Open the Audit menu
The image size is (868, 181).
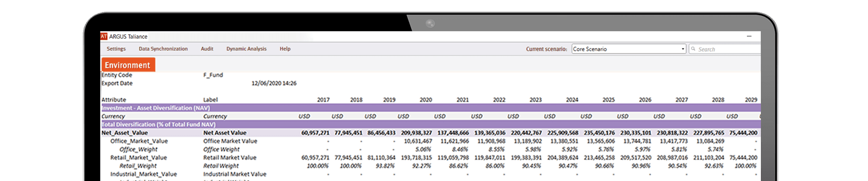(x=207, y=49)
